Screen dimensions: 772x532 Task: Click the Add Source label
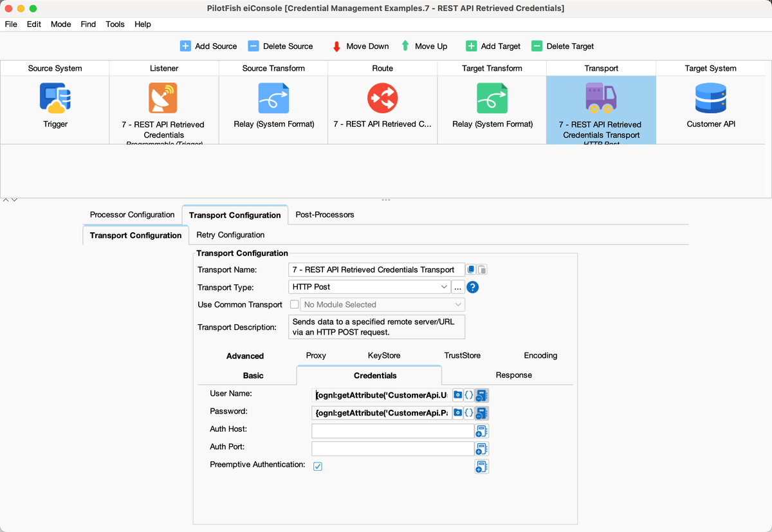tap(216, 46)
